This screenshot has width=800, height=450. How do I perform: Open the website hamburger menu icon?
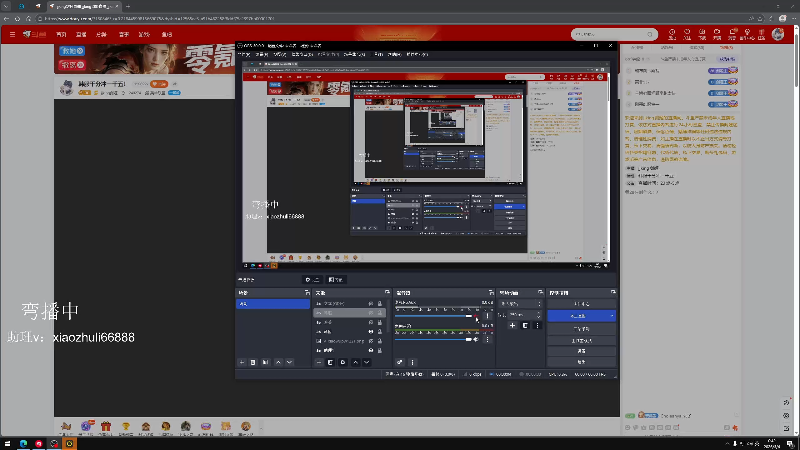[12, 34]
